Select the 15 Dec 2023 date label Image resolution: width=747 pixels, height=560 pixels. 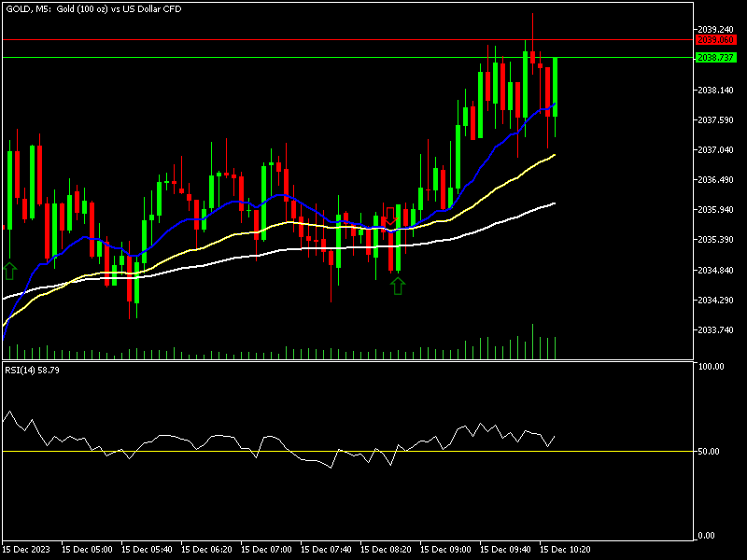tap(27, 549)
